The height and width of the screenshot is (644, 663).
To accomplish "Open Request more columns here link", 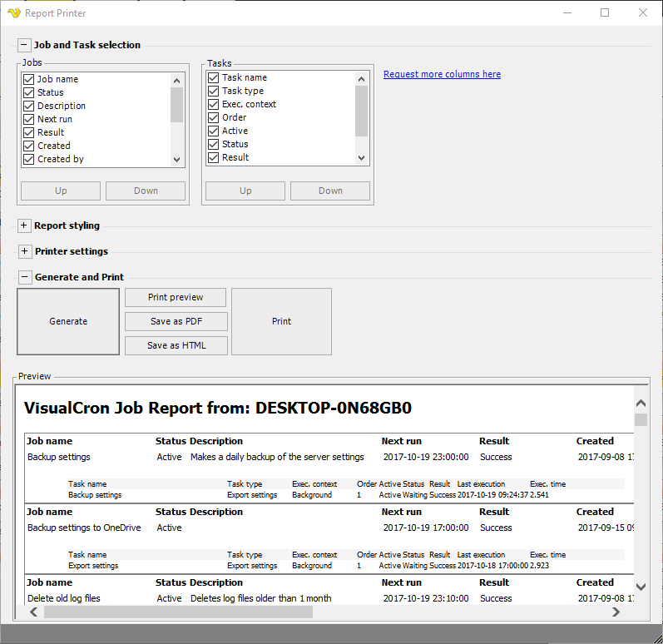I will tap(442, 74).
